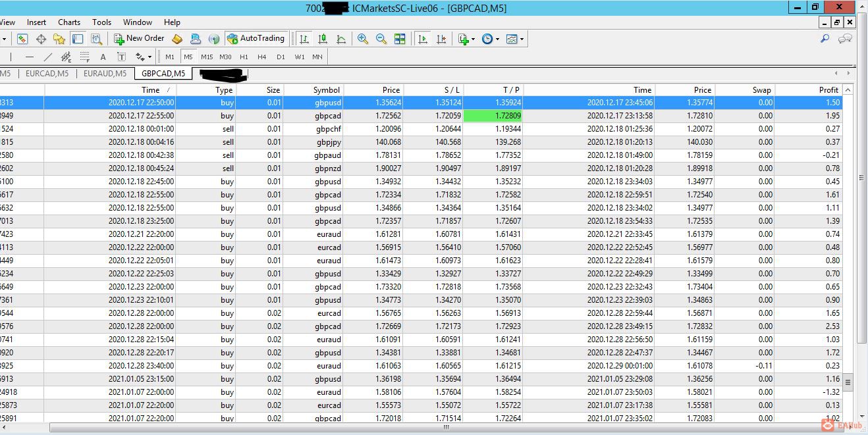Open the Signals broadcast icon
This screenshot has height=435, width=868.
pos(213,39)
